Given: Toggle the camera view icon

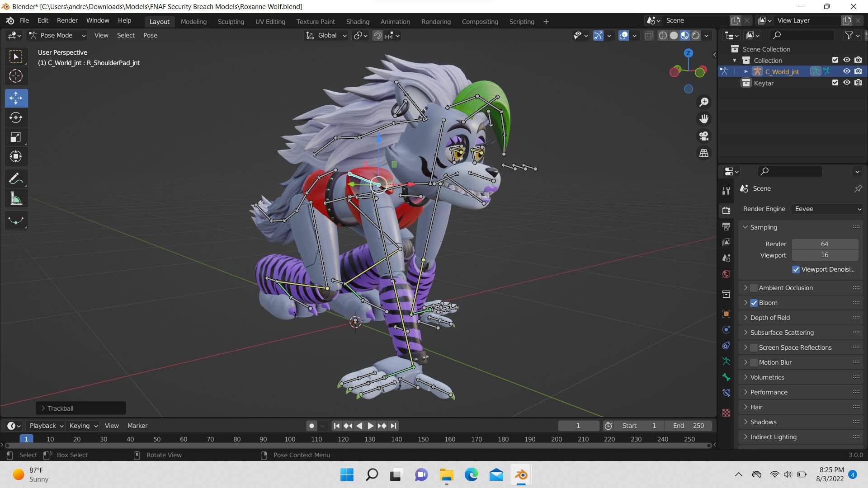Looking at the screenshot, I should 704,136.
